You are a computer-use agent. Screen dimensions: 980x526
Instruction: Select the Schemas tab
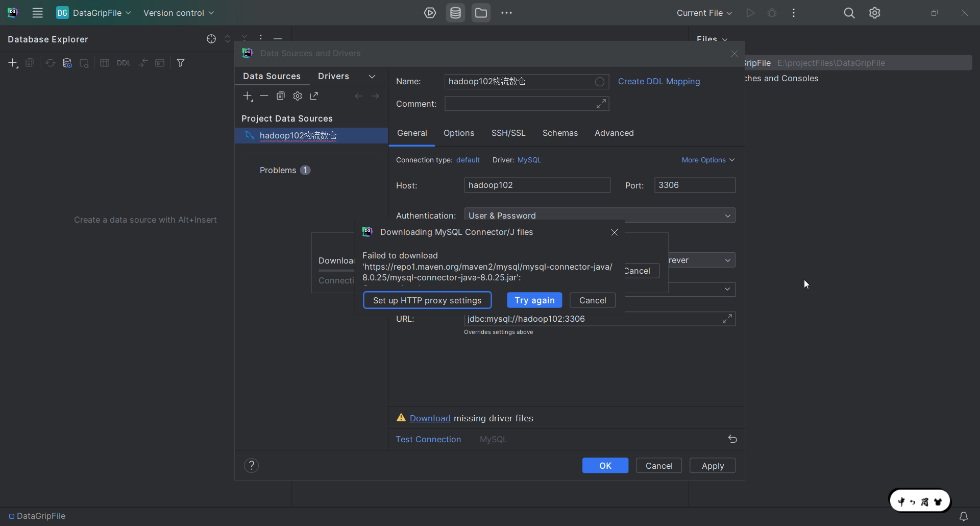pos(560,133)
